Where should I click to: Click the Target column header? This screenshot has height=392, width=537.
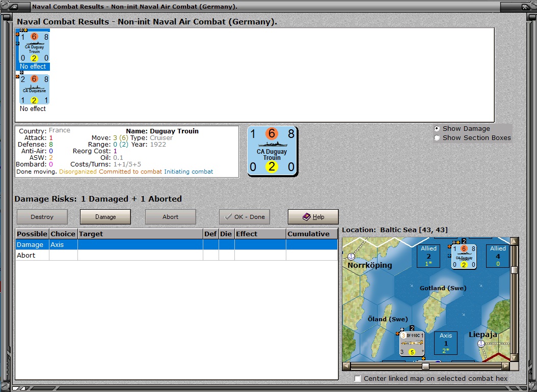tap(141, 234)
